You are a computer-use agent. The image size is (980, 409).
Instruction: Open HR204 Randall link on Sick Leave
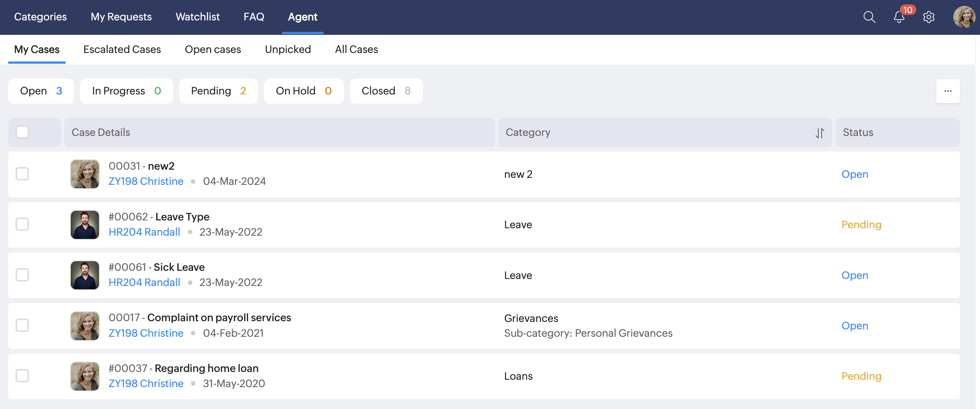pyautogui.click(x=144, y=282)
